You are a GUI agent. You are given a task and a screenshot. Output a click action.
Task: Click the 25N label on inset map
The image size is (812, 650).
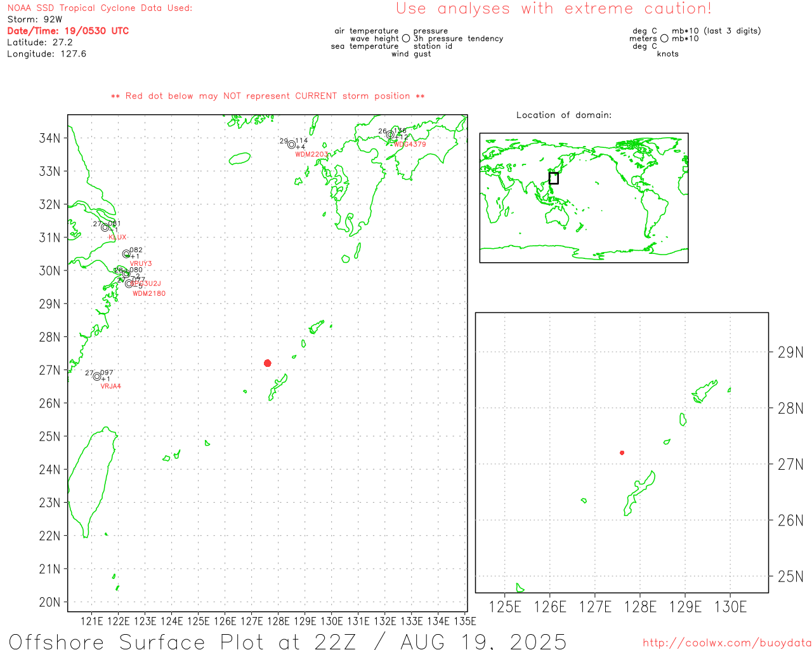coord(790,576)
